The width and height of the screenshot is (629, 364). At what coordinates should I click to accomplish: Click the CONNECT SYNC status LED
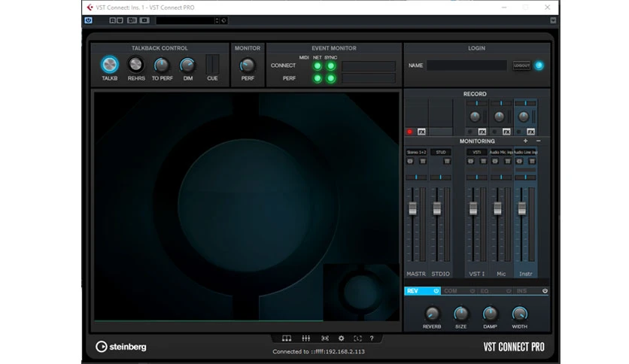(331, 66)
